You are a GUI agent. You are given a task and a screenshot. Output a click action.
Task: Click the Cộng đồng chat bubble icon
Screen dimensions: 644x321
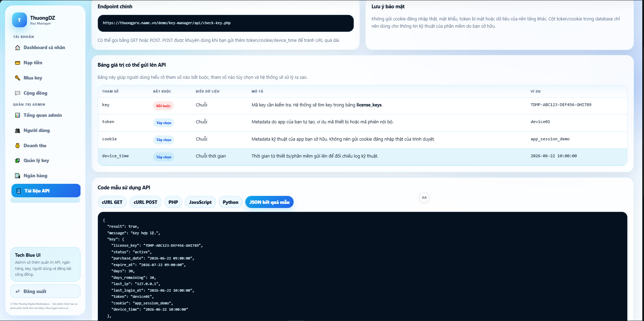[18, 93]
